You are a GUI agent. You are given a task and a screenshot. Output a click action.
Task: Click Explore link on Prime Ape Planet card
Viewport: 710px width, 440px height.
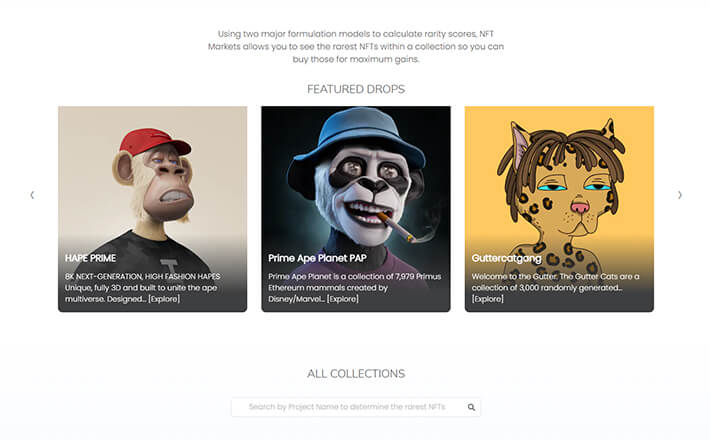pyautogui.click(x=343, y=299)
